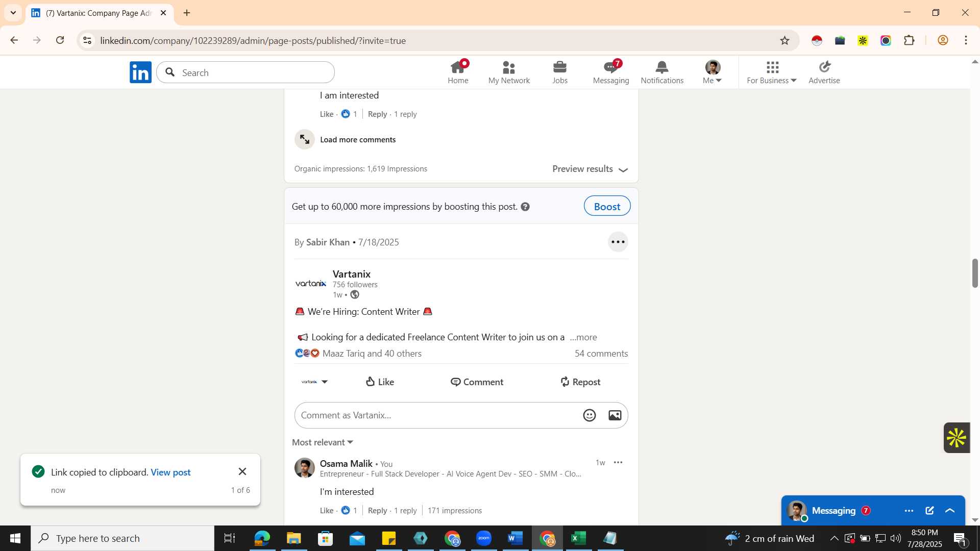Viewport: 980px width, 551px height.
Task: Expand the For Business menu
Action: pyautogui.click(x=771, y=72)
